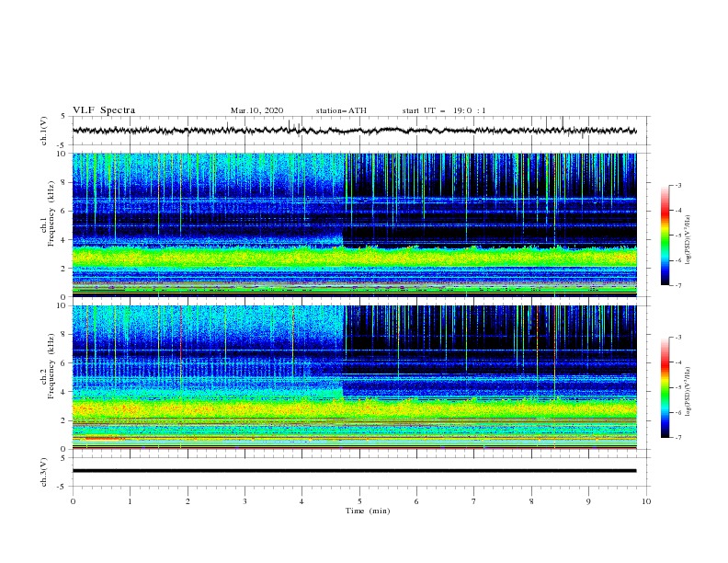Click the "-7" label on ch.2 colorbar
728x563 pixels.
click(678, 437)
